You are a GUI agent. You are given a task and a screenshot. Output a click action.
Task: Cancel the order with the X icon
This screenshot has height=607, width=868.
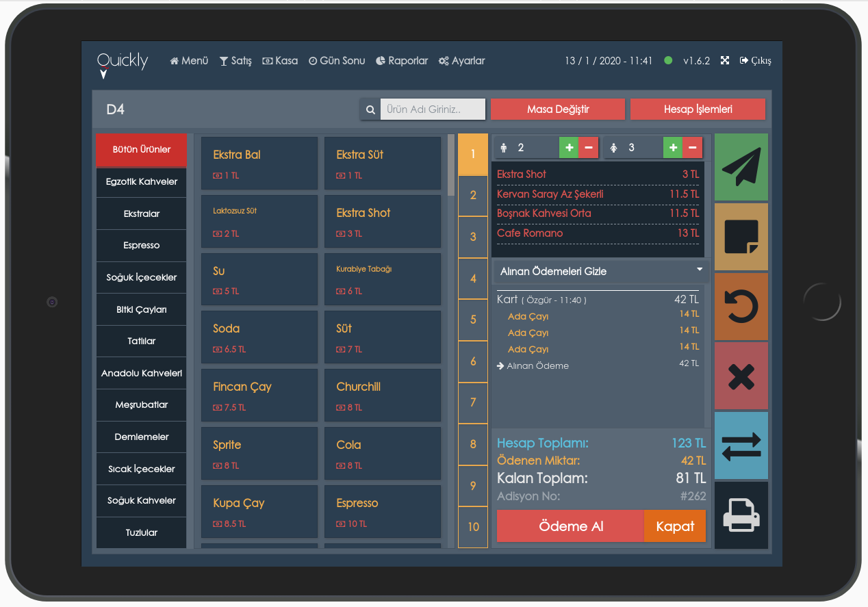coord(741,375)
